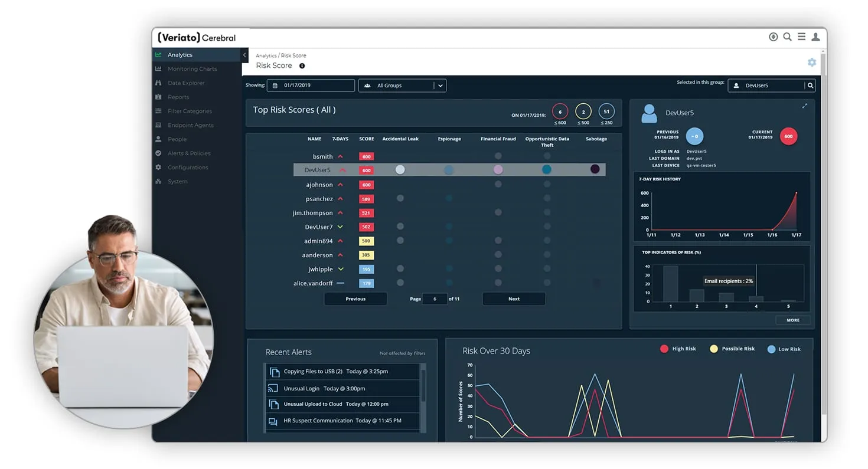The height and width of the screenshot is (469, 868).
Task: Click the Risk Score info icon
Action: point(302,66)
